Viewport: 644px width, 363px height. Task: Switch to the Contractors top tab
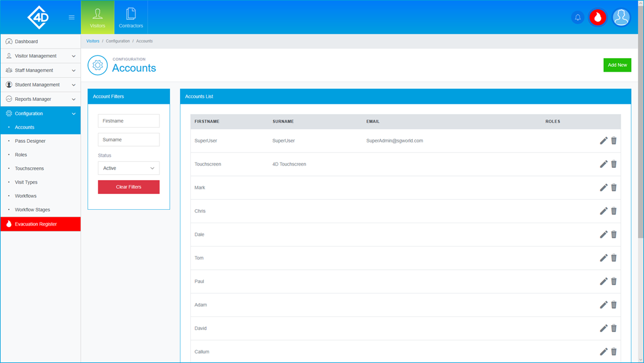(x=131, y=17)
